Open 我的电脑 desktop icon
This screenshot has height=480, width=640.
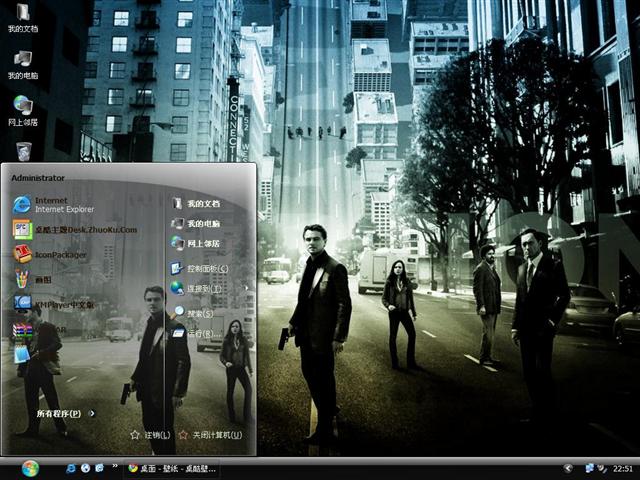coord(23,65)
